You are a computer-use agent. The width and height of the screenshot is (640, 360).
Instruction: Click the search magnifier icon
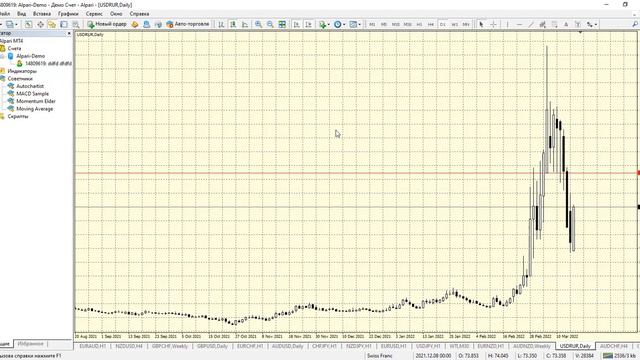tap(635, 24)
